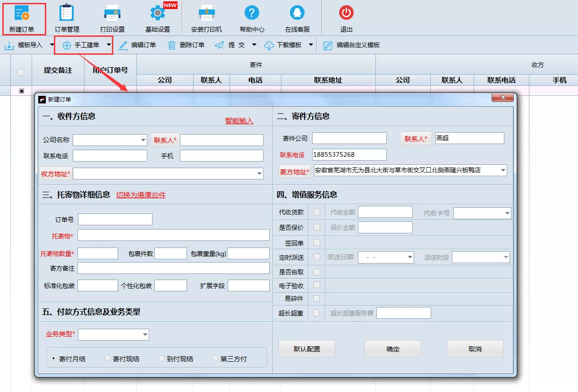This screenshot has width=578, height=392.
Task: Click the 默认配置 button
Action: tap(307, 349)
